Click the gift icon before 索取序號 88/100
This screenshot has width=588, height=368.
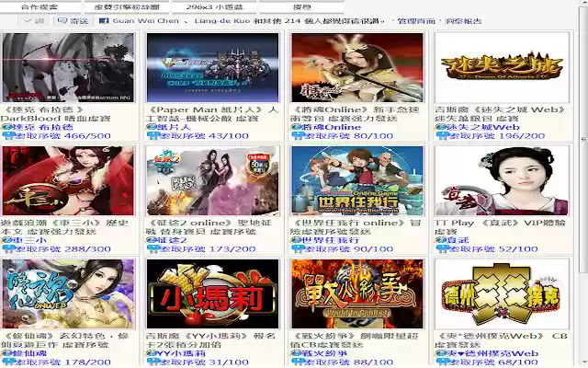point(298,362)
